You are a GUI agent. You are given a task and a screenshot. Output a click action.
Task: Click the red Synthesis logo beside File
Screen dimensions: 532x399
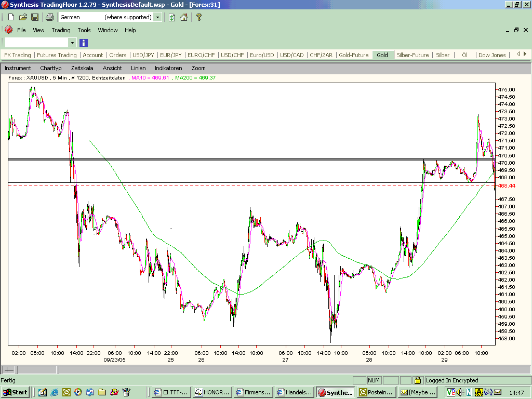coord(9,30)
